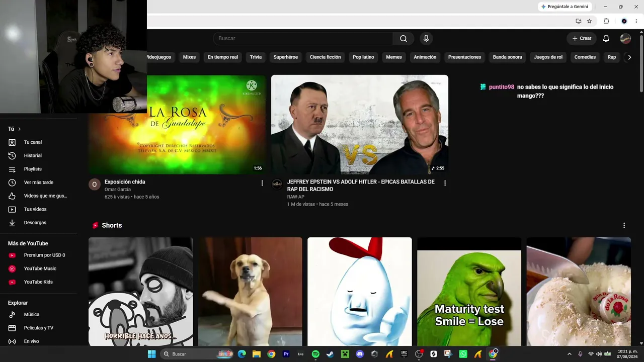Select the Banda sonora chip
644x362 pixels.
coord(507,57)
